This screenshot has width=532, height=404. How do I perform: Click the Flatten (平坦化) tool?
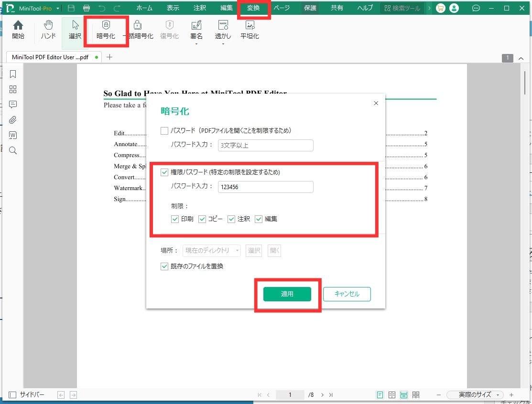coord(250,30)
